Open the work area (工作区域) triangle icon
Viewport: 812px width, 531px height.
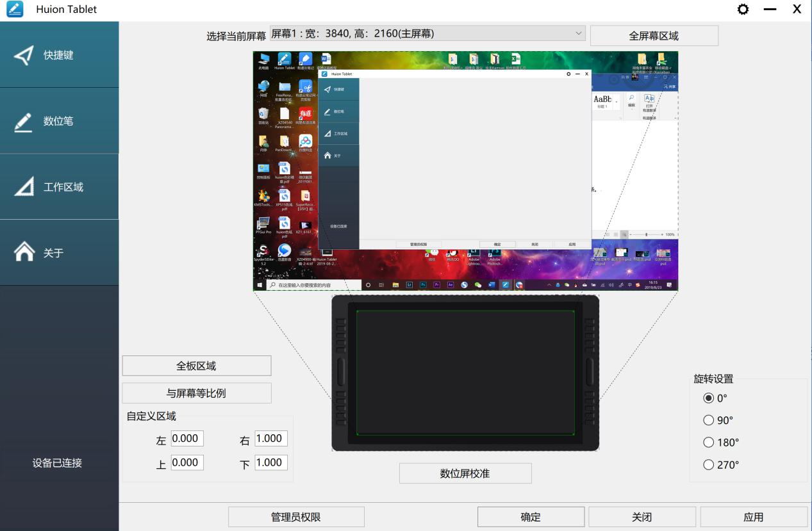(25, 186)
